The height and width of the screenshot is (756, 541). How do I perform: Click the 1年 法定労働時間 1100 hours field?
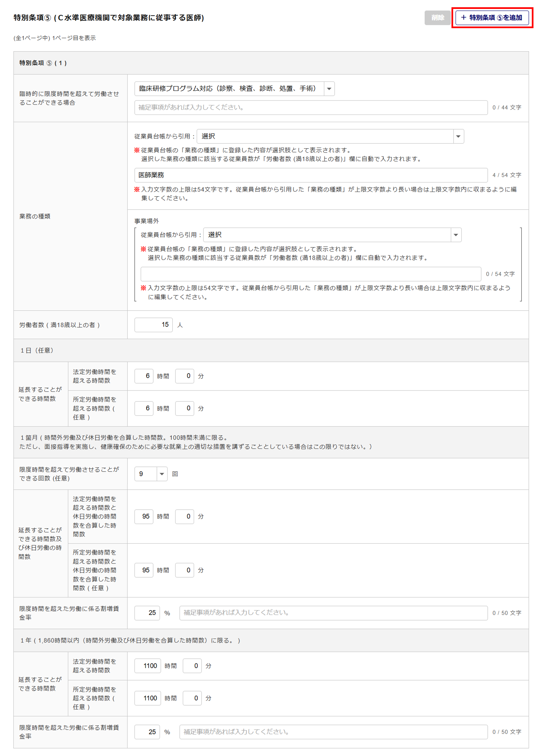(148, 666)
